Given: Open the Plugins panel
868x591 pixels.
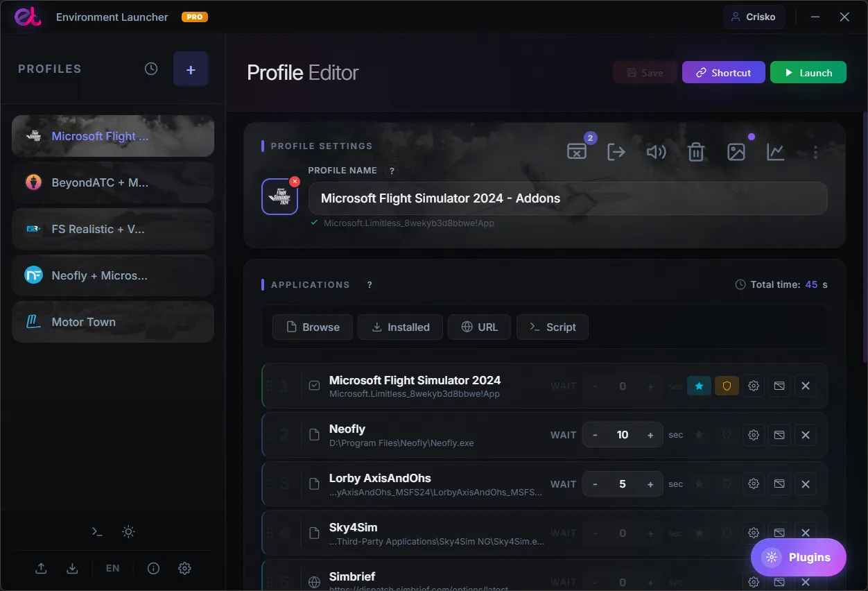Looking at the screenshot, I should click(799, 557).
